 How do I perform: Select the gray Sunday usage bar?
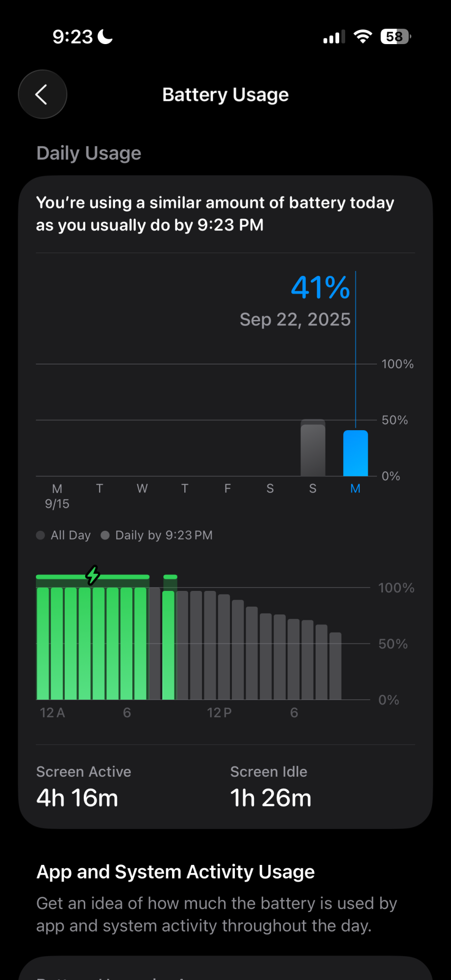pos(313,448)
